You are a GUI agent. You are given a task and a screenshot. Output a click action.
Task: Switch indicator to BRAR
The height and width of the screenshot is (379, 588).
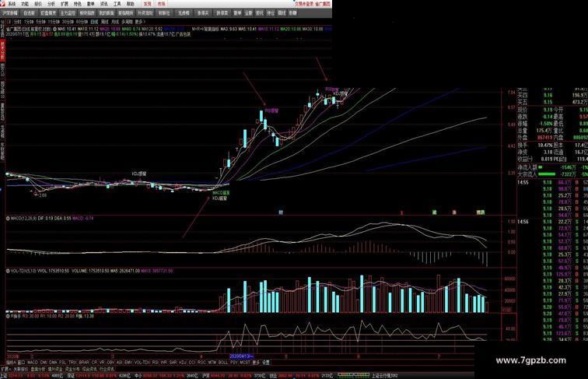pos(84,363)
